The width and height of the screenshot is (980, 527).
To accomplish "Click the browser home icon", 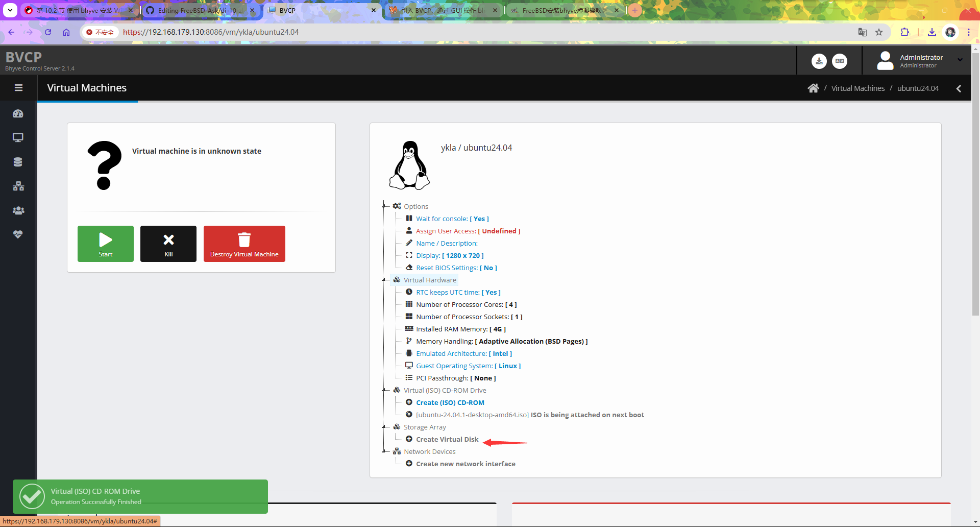I will coord(66,32).
